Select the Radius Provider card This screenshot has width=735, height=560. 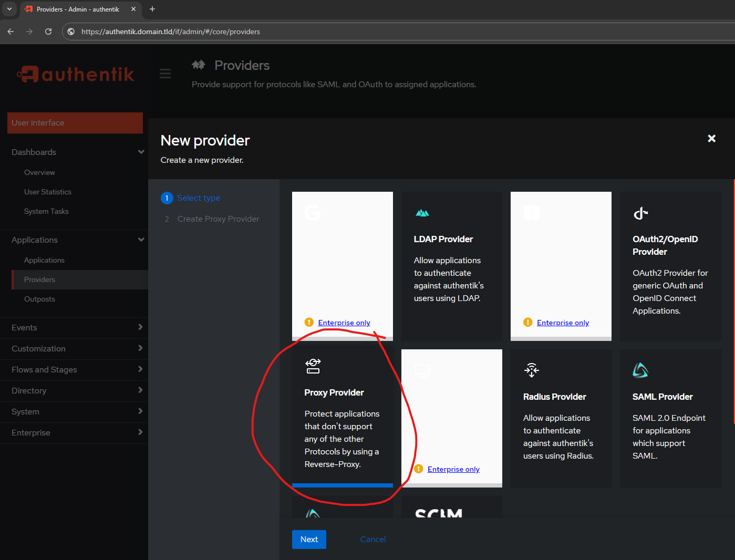[561, 418]
